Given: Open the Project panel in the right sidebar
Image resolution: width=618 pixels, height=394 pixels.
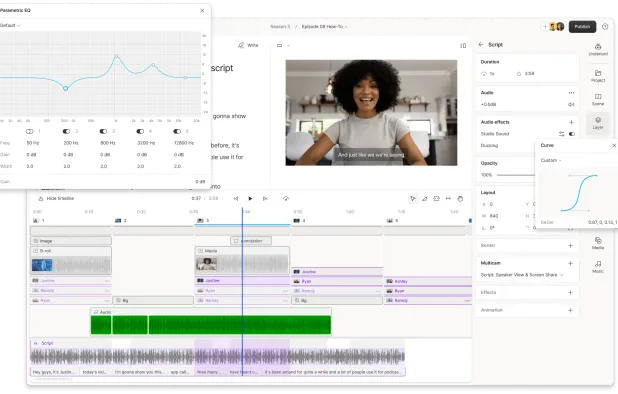Looking at the screenshot, I should coord(598,76).
